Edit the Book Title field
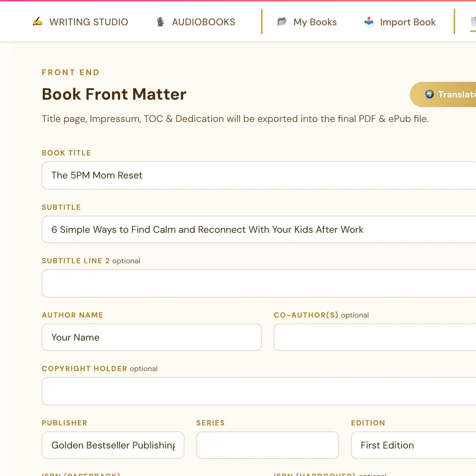 click(x=259, y=176)
